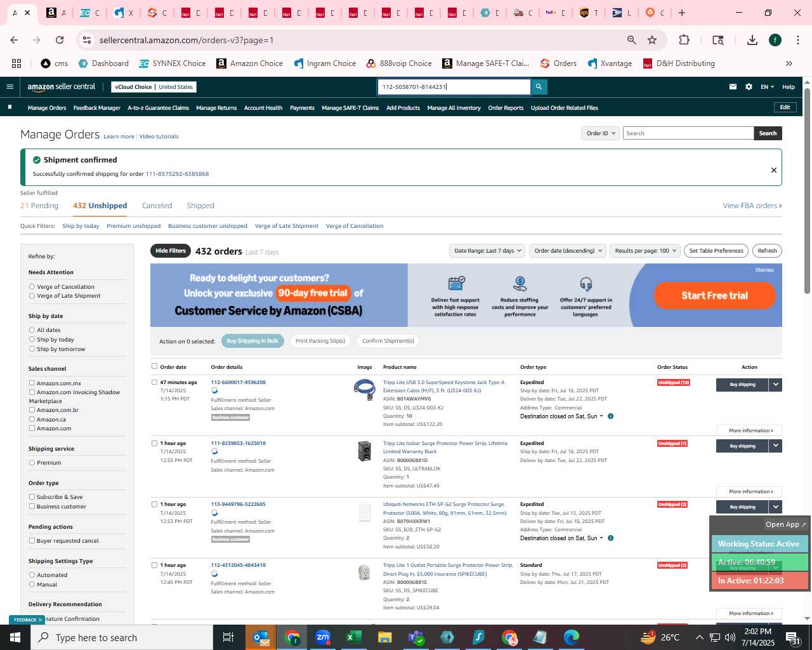Open product thumbnail for Tripp Lite USB cable
Image resolution: width=812 pixels, height=650 pixels.
364,389
